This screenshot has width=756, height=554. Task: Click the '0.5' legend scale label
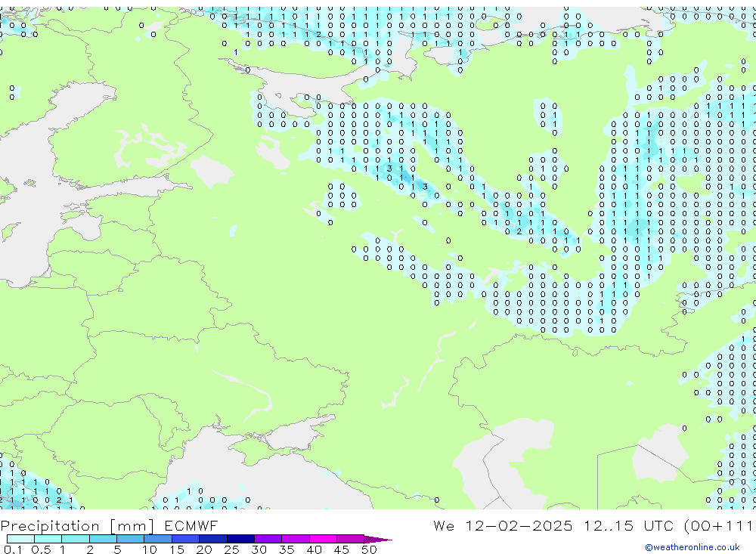click(41, 549)
